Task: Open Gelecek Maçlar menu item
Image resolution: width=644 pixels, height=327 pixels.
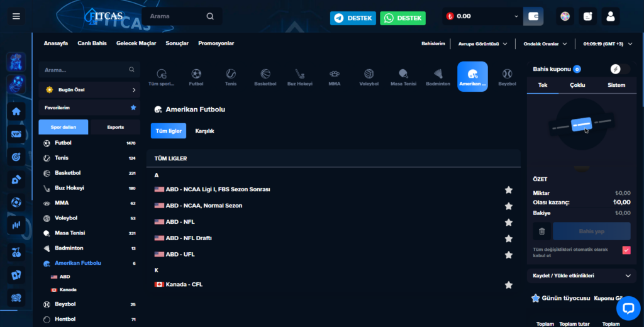Action: pyautogui.click(x=136, y=43)
